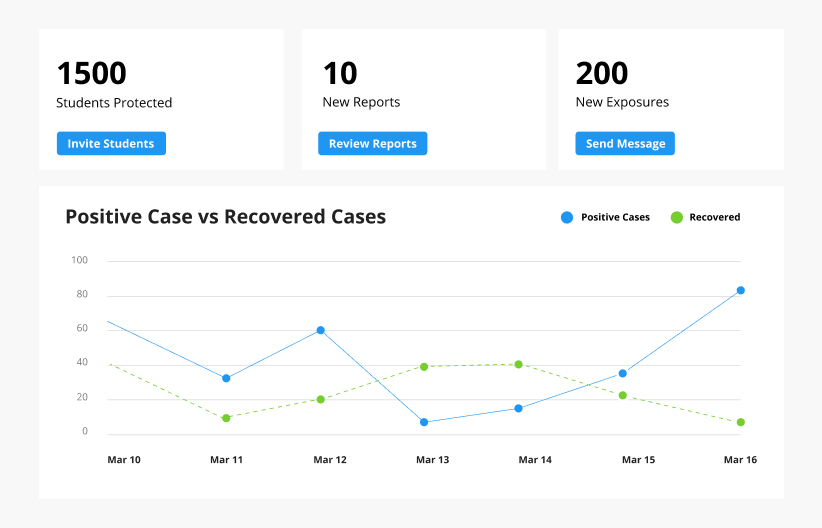Click the New Exposures label

[x=622, y=102]
